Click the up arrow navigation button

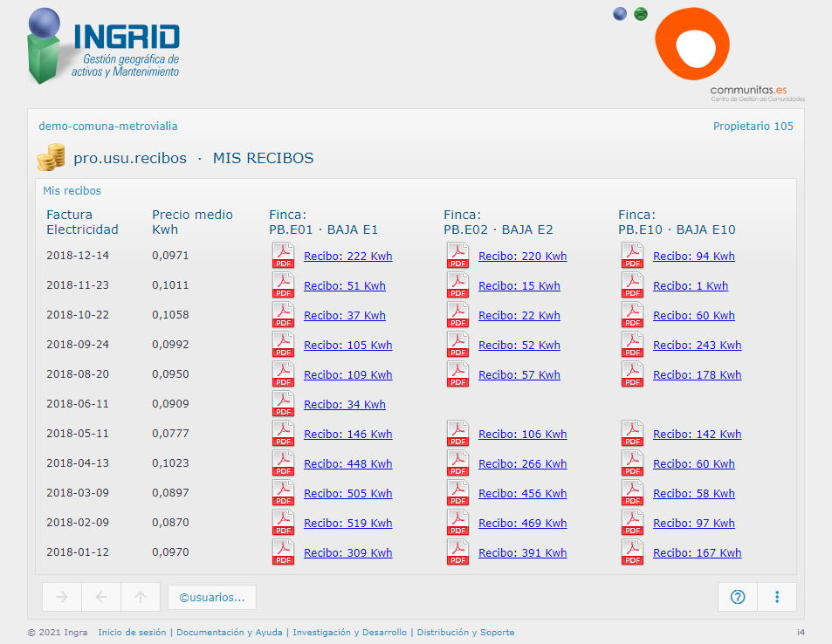pos(141,598)
